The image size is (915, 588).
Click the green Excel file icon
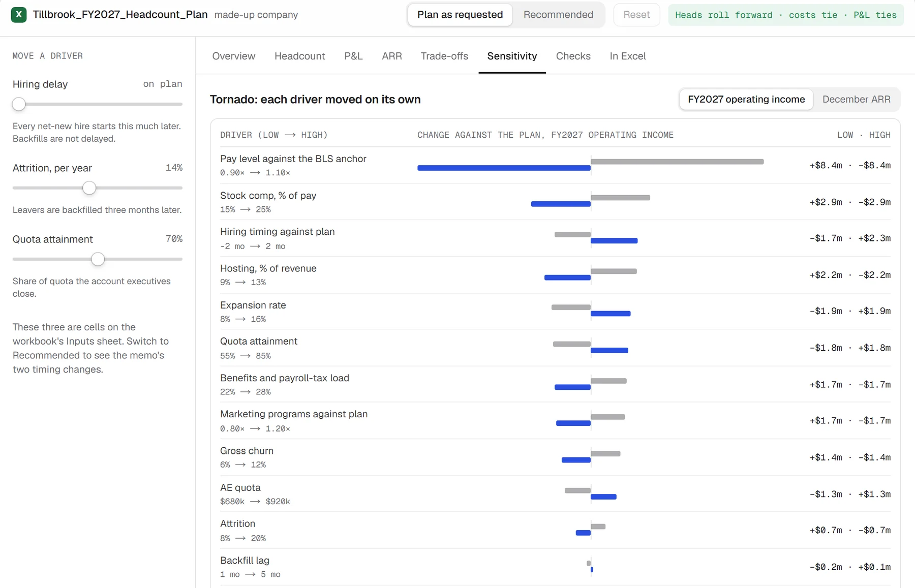pyautogui.click(x=19, y=14)
